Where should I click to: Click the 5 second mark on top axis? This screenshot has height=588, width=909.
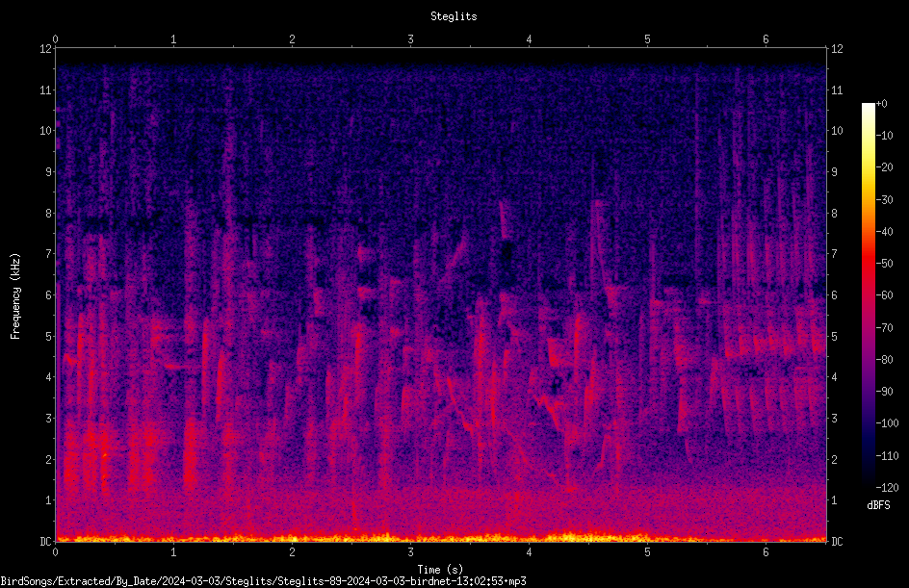tap(647, 39)
